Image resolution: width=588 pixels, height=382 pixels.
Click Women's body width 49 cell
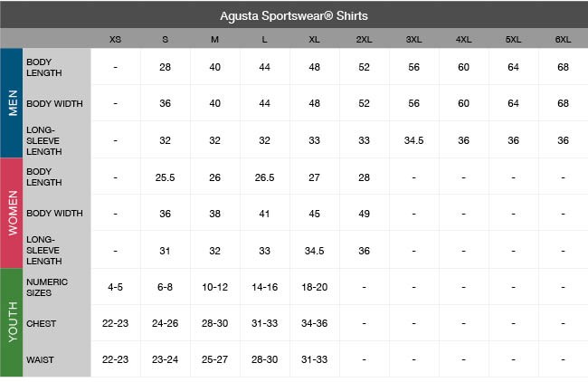pos(364,214)
